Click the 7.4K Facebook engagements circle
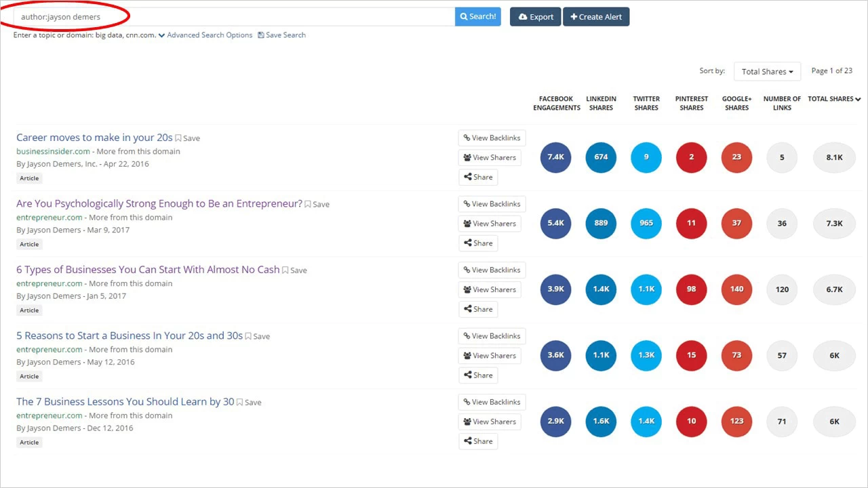Image resolution: width=868 pixels, height=488 pixels. click(x=555, y=157)
